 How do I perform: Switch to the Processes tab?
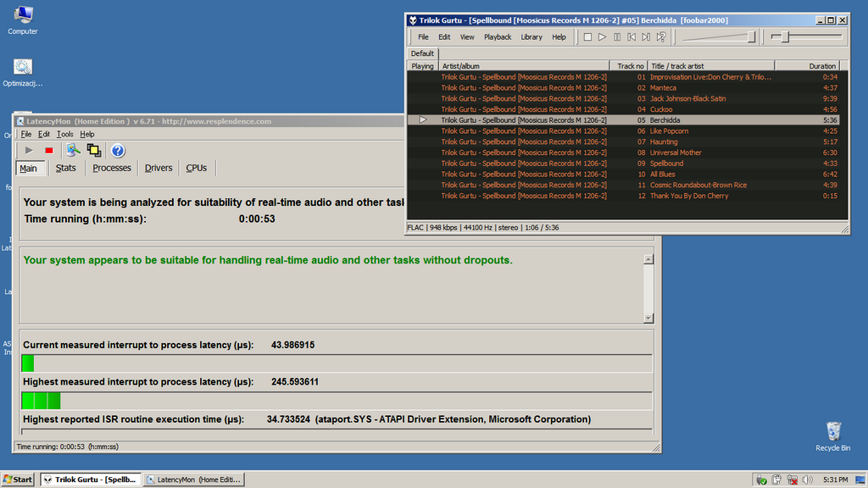click(111, 169)
